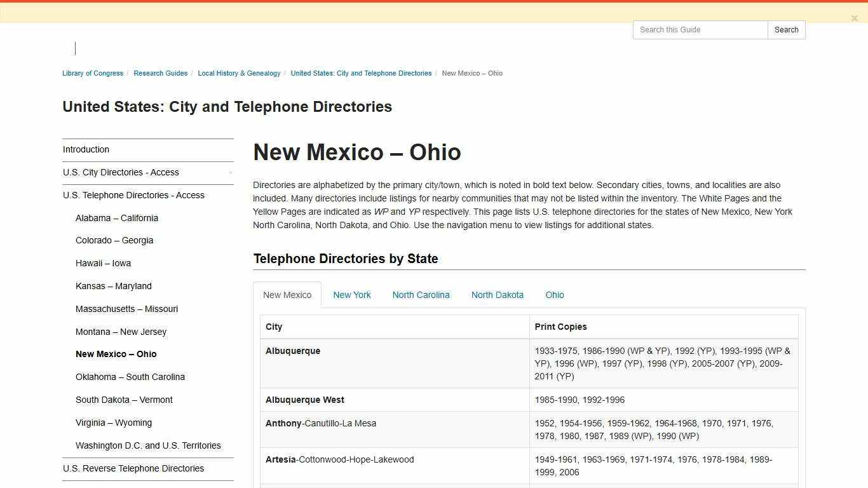Screen dimensions: 868x488
Task: Open U.S. Telephone Directories - Access
Action: pyautogui.click(x=133, y=195)
